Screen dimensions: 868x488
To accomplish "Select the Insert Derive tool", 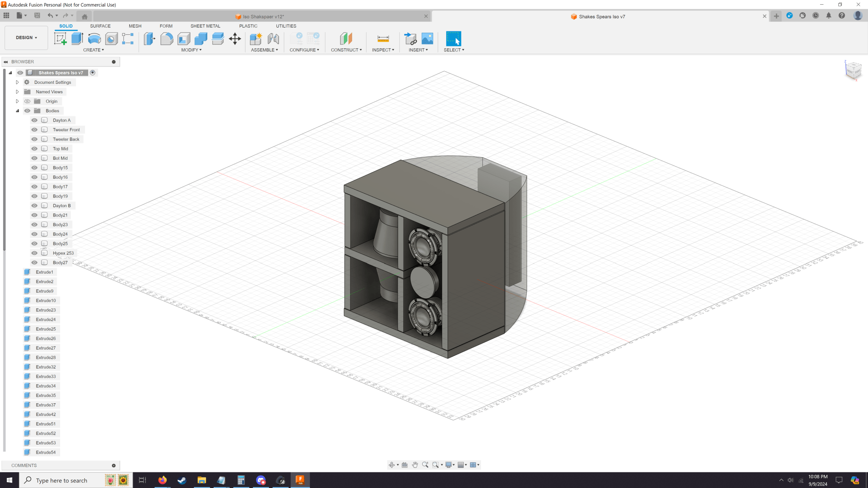I will coord(410,39).
